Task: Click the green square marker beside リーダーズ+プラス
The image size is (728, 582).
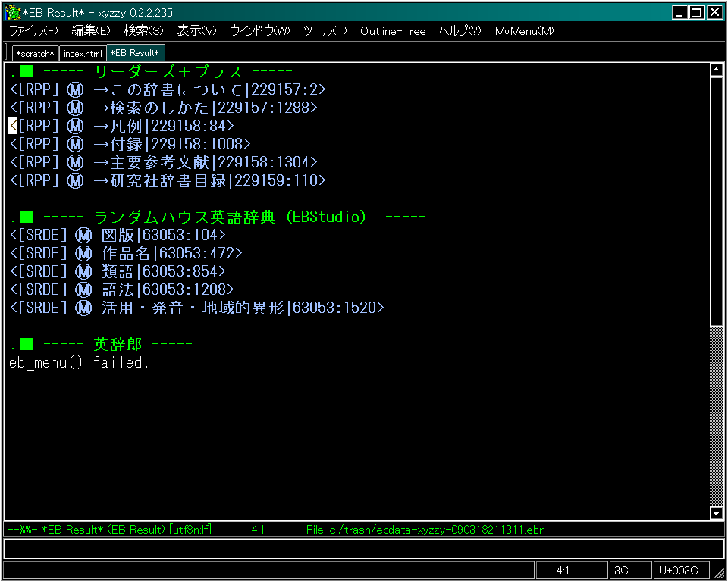Action: pos(27,71)
